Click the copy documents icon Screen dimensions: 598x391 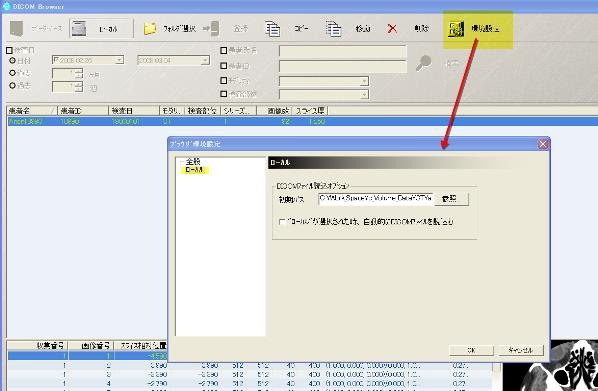click(272, 29)
